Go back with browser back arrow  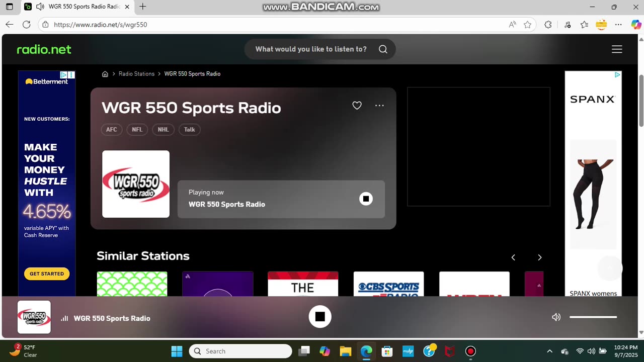[x=9, y=25]
